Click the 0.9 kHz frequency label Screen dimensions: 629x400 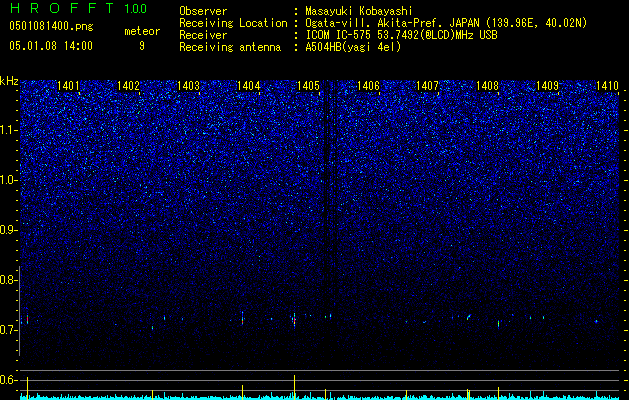8,230
